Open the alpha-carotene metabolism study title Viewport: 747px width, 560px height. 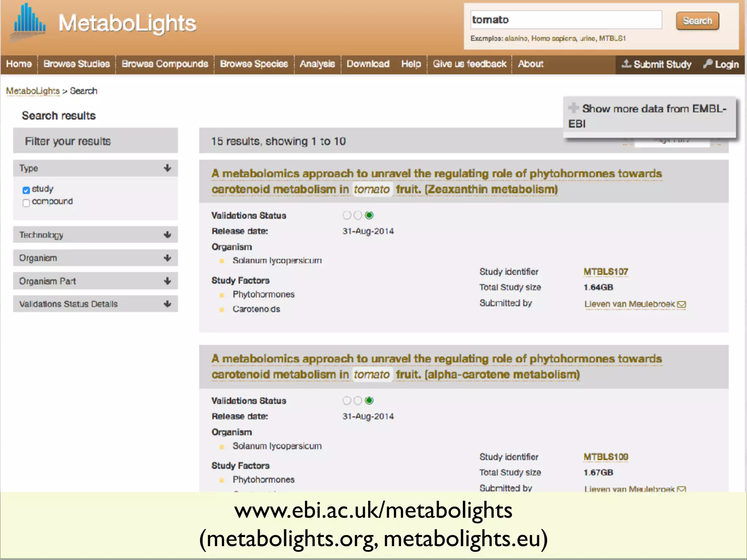click(437, 366)
